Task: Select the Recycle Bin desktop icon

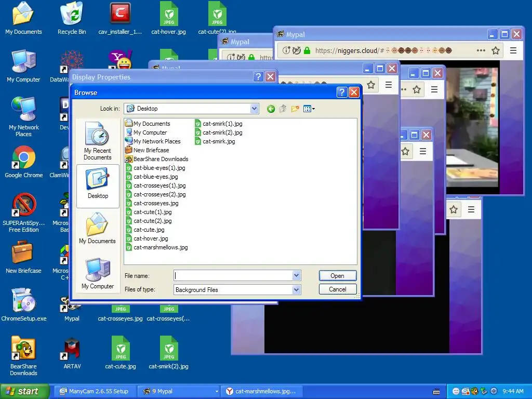Action: (x=72, y=19)
